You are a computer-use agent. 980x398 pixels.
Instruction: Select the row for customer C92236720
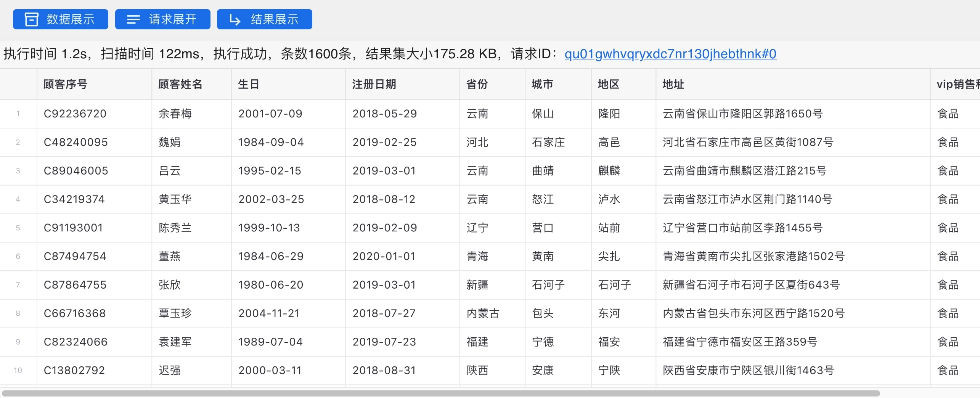point(75,114)
